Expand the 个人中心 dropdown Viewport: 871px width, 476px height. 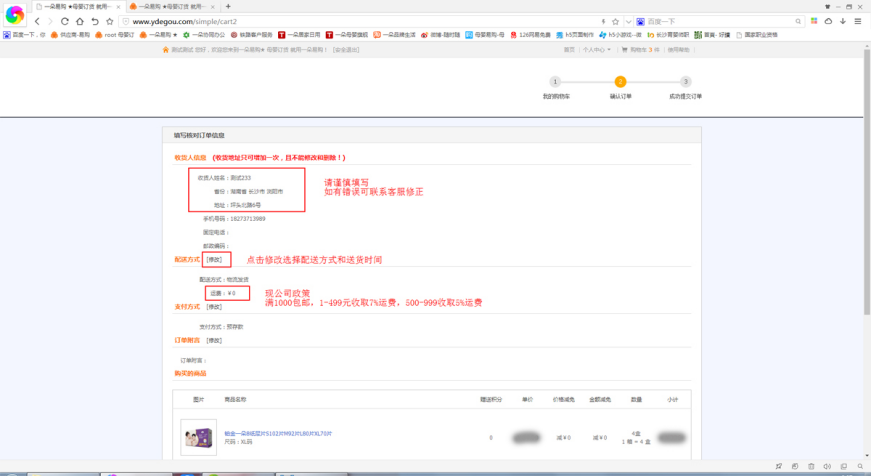click(597, 49)
